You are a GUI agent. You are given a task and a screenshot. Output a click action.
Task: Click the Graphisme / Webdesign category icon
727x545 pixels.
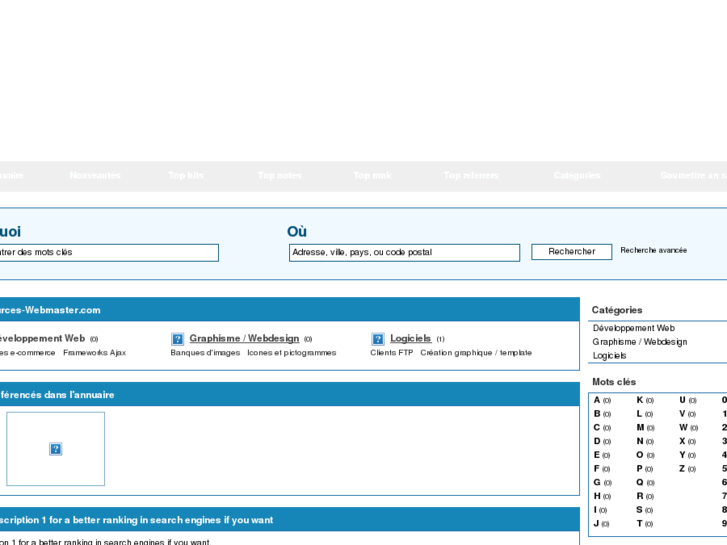pyautogui.click(x=177, y=339)
